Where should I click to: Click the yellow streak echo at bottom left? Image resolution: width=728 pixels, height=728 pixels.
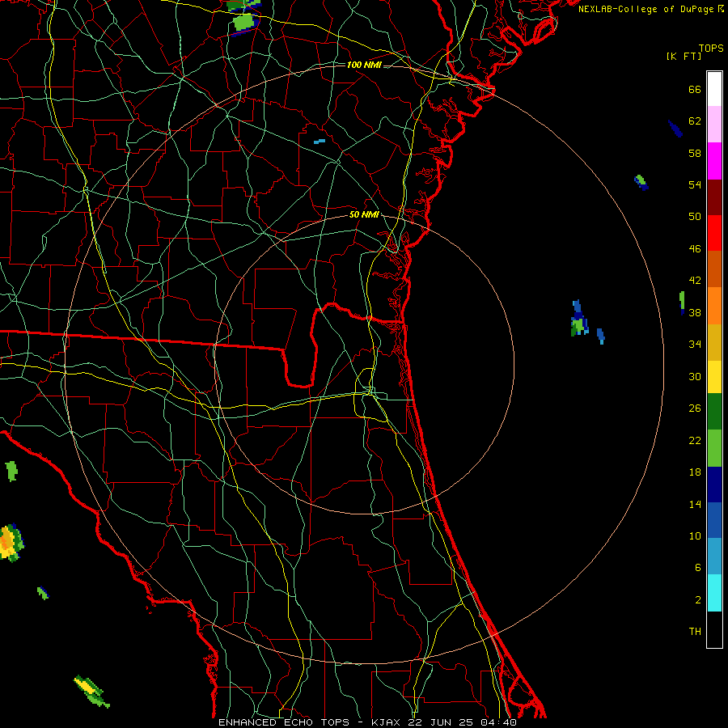[x=91, y=692]
